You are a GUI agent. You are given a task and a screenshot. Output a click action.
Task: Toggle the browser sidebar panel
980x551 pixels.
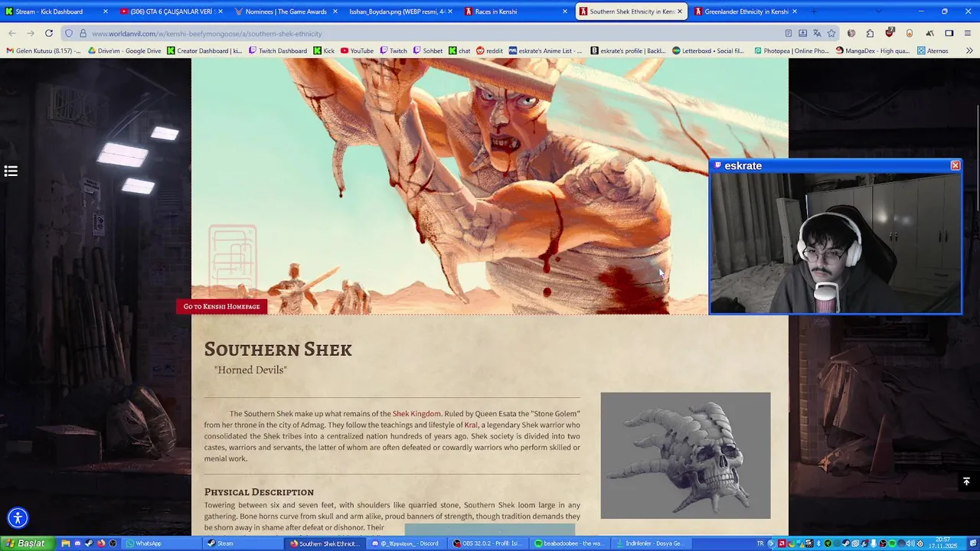pos(949,33)
